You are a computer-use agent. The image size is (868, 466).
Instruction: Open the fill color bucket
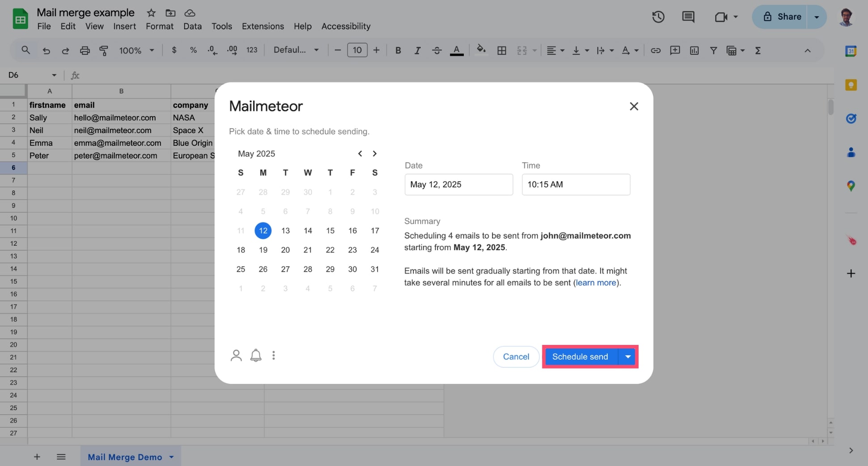(x=481, y=50)
